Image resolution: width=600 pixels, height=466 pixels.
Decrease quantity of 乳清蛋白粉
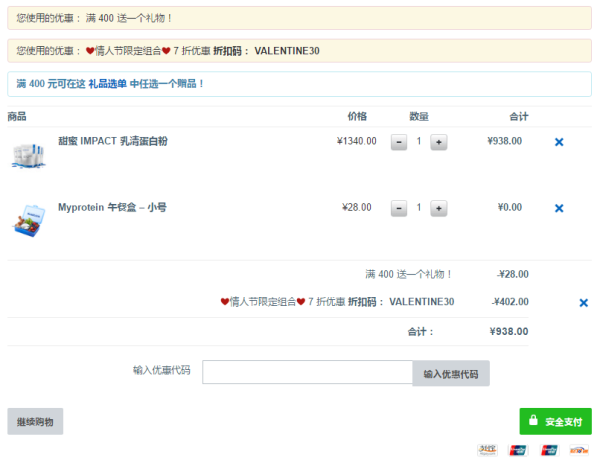[398, 142]
